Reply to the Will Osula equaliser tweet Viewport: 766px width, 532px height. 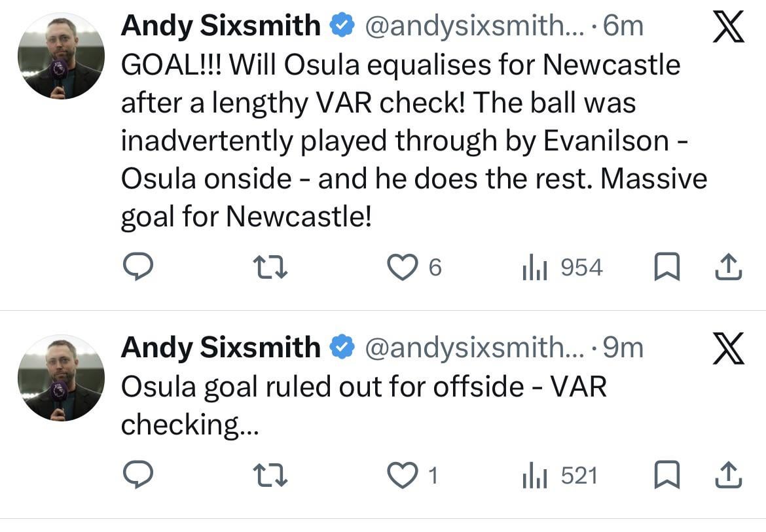pyautogui.click(x=138, y=268)
